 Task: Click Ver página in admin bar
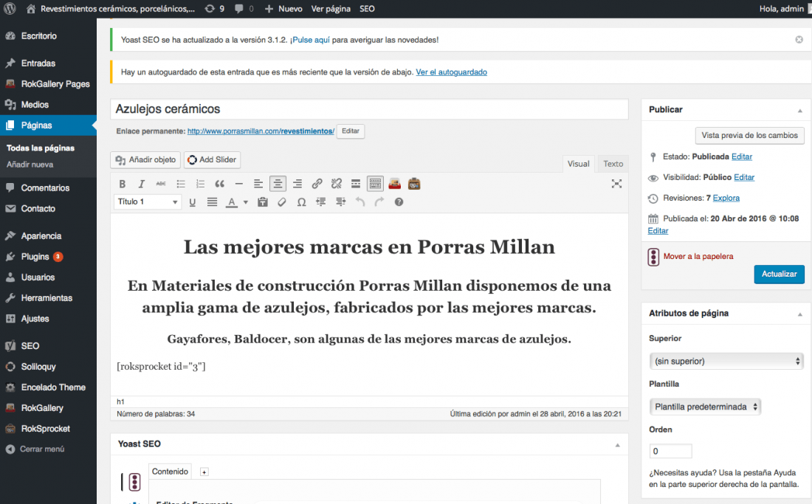pos(331,9)
